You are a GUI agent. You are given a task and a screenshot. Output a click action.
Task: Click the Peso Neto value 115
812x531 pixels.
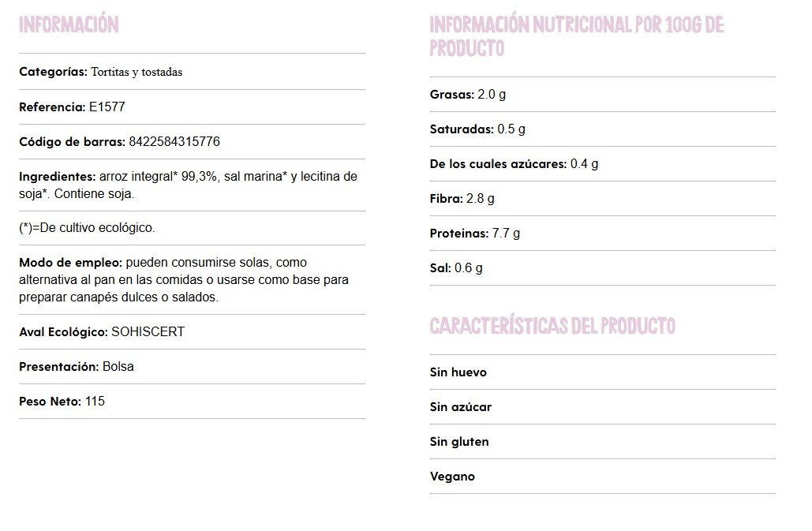click(95, 402)
